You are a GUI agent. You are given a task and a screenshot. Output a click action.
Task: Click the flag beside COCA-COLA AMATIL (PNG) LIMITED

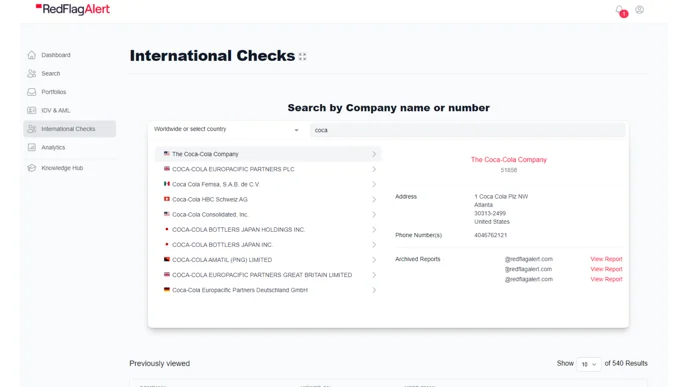[167, 259]
